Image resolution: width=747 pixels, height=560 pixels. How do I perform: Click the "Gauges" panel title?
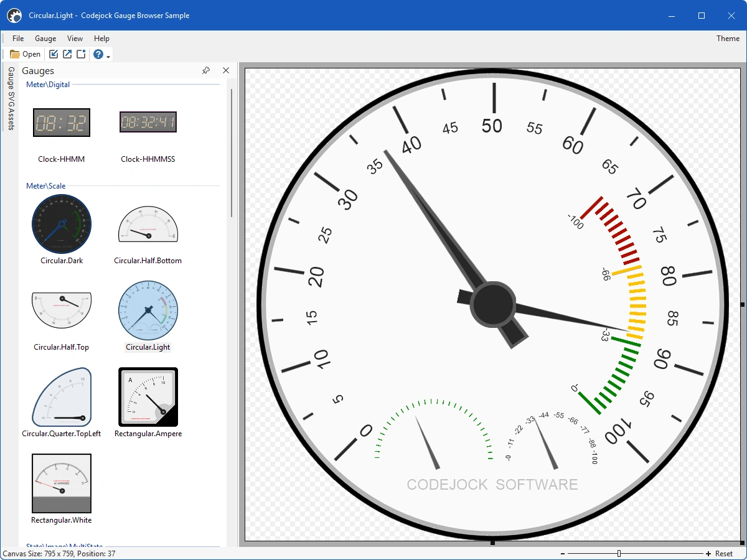tap(38, 71)
